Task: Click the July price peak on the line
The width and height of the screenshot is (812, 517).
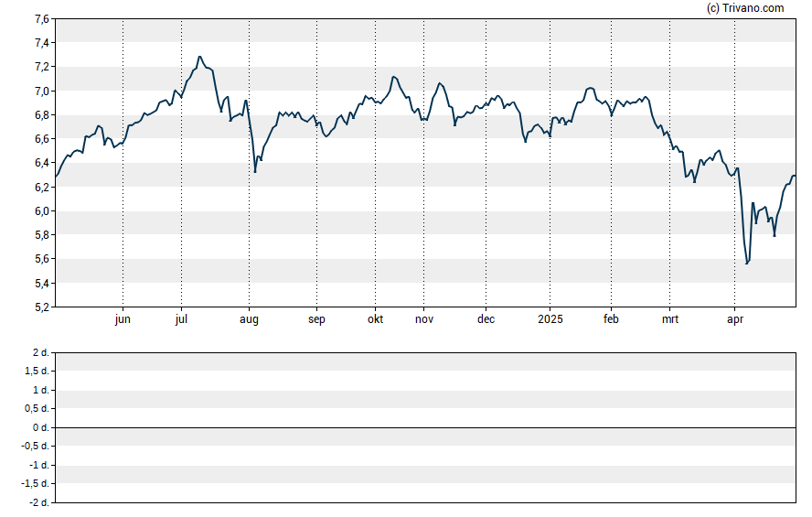Action: click(200, 57)
